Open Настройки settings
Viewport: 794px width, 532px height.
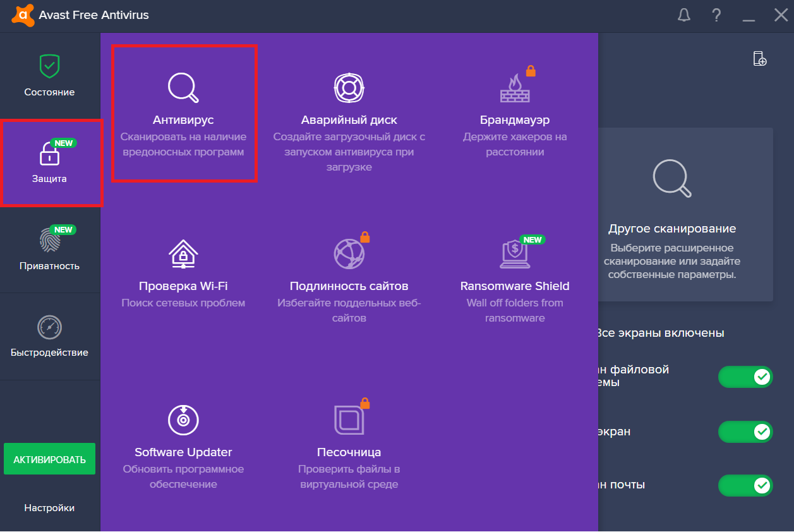(x=49, y=508)
